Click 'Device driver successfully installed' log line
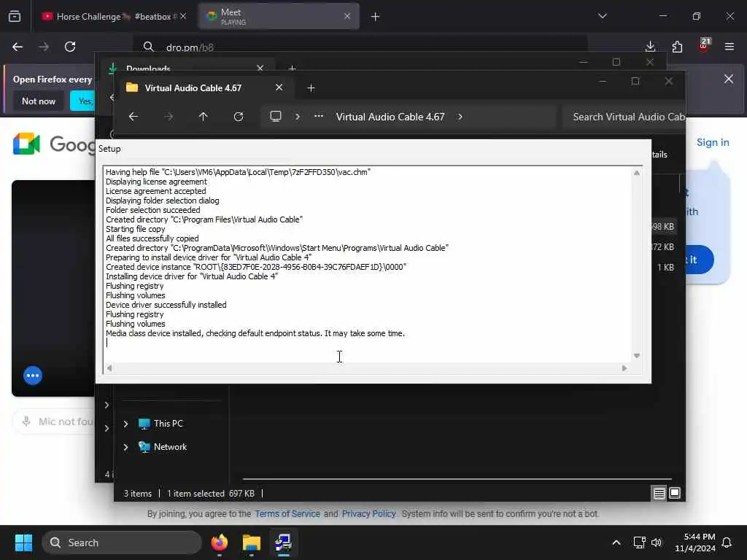747x560 pixels. click(166, 305)
